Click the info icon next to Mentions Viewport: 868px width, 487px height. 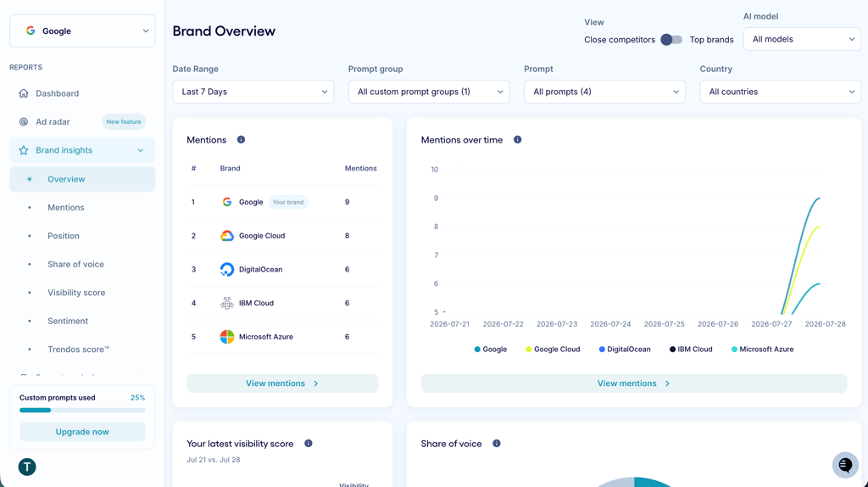241,140
